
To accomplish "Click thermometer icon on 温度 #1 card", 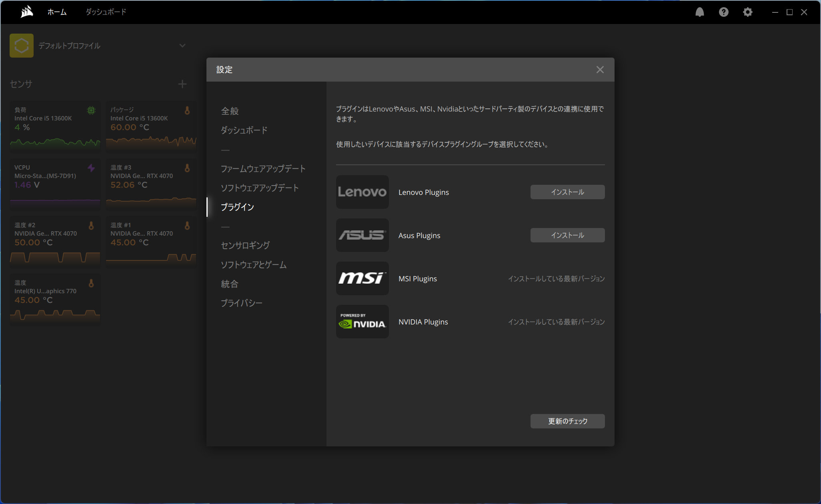I will 187,226.
